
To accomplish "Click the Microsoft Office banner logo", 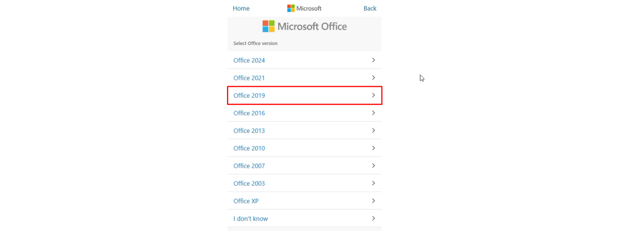I will (x=305, y=26).
